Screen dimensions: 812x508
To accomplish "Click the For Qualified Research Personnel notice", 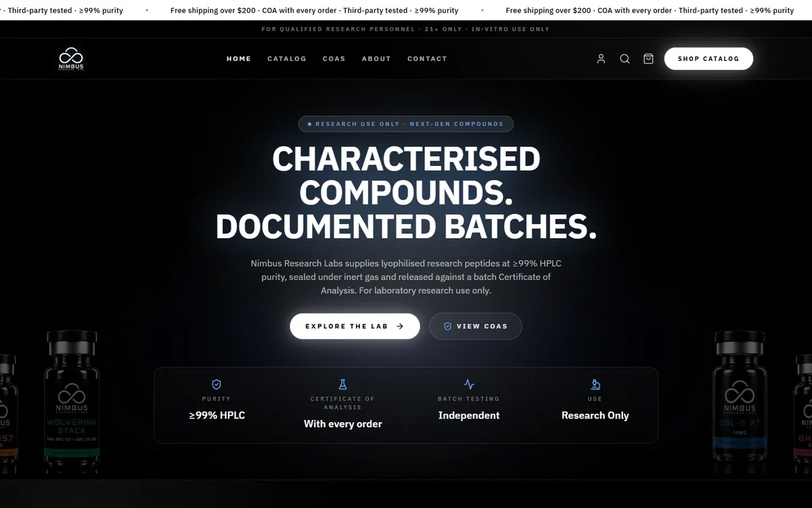I will tap(406, 29).
